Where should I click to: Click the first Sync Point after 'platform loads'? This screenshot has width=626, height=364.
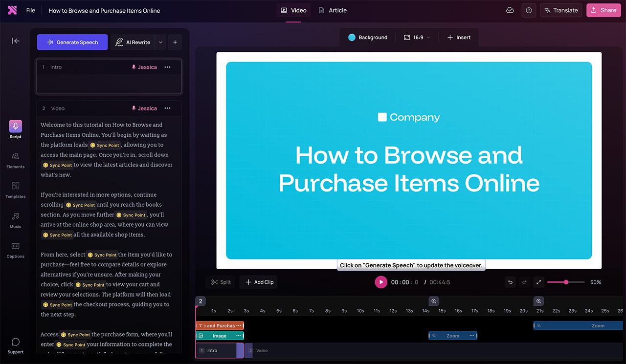[105, 145]
